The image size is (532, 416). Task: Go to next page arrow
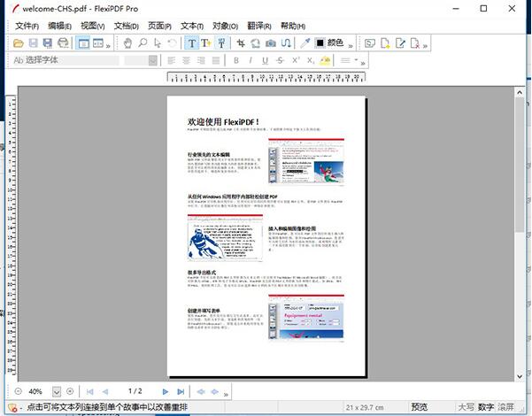(x=166, y=391)
